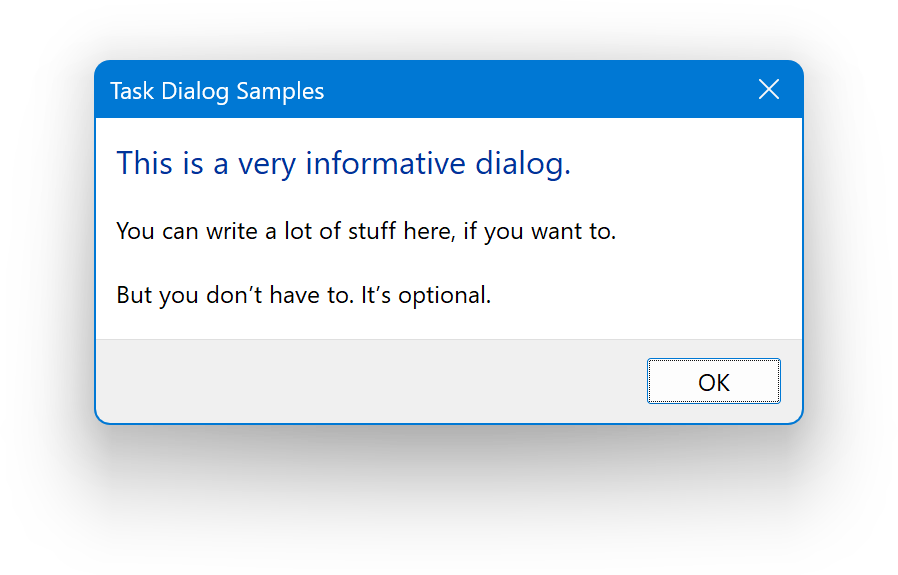Viewport: 898px width, 575px height.
Task: Click the phrase "if you want to" in the message
Action: [539, 233]
